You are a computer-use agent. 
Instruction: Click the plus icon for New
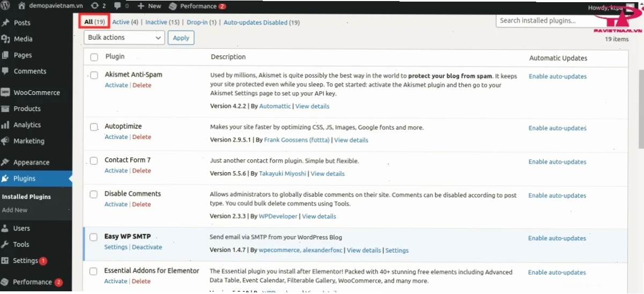click(x=141, y=6)
